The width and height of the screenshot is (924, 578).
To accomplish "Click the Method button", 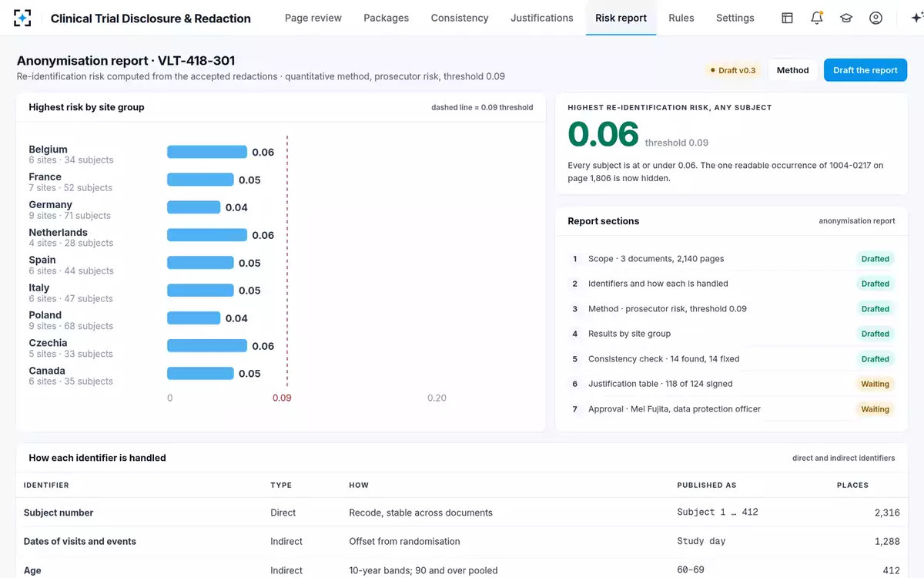I will 793,70.
